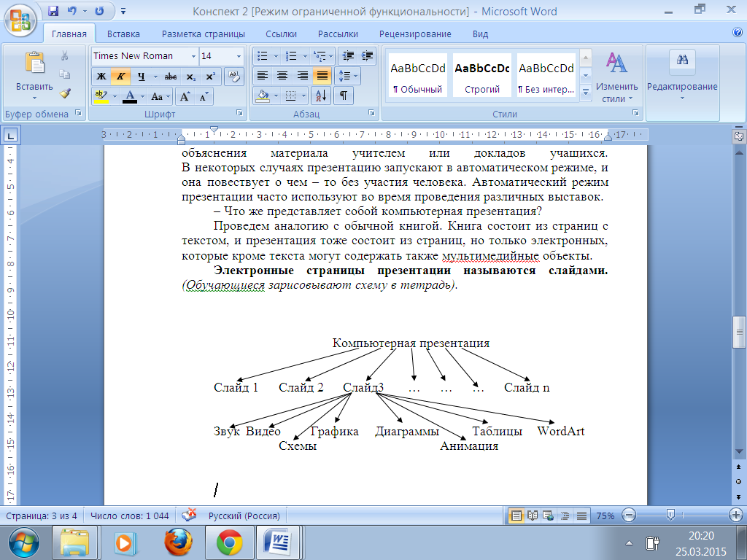Click the tab selector L icon
Viewport: 747px width, 560px height.
point(10,135)
